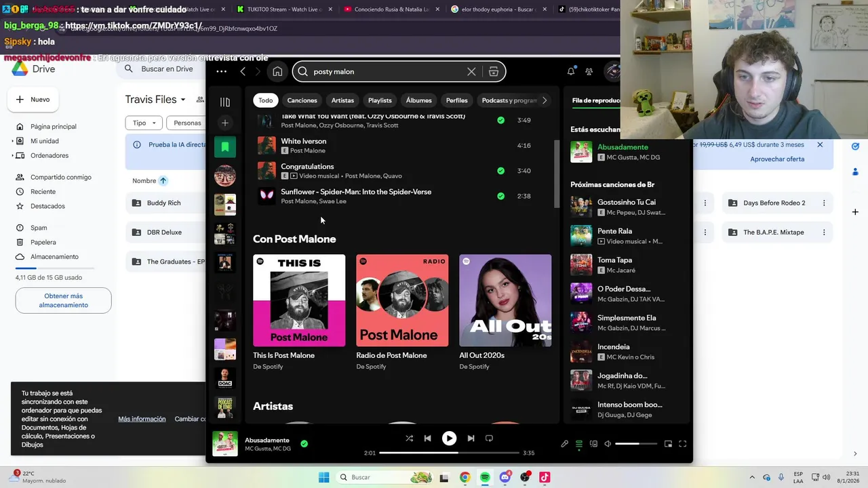Image resolution: width=868 pixels, height=488 pixels.
Task: Open Buddy Rich folder in Drive
Action: [166, 203]
